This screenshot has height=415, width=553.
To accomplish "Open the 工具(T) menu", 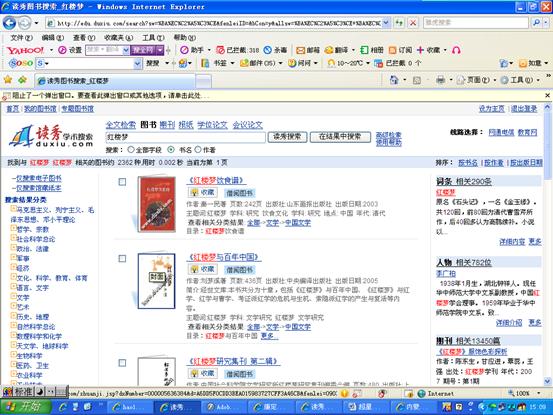I will tap(153, 37).
